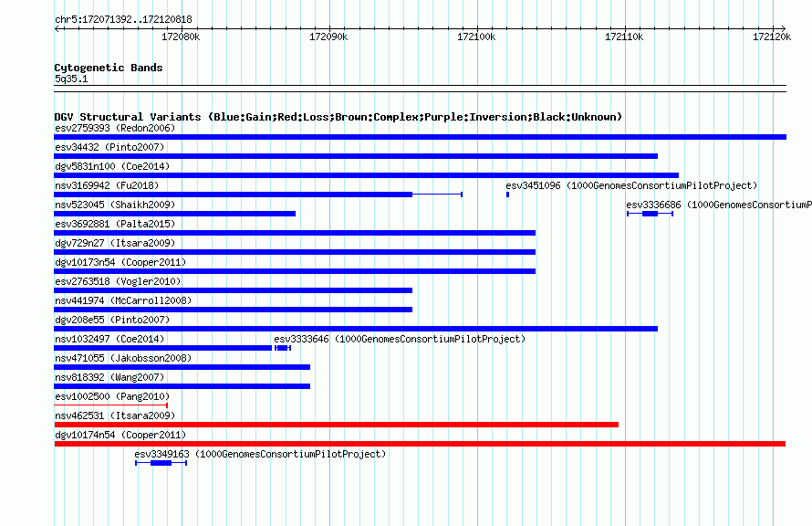812x526 pixels.
Task: Click the left arrowhead of the ruler
Action: 57,28
